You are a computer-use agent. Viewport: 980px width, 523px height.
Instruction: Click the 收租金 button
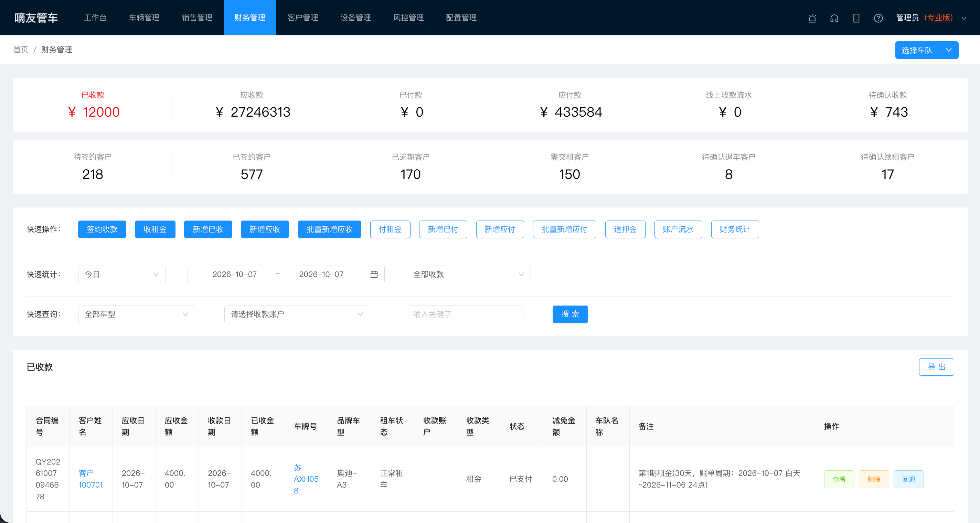point(155,230)
